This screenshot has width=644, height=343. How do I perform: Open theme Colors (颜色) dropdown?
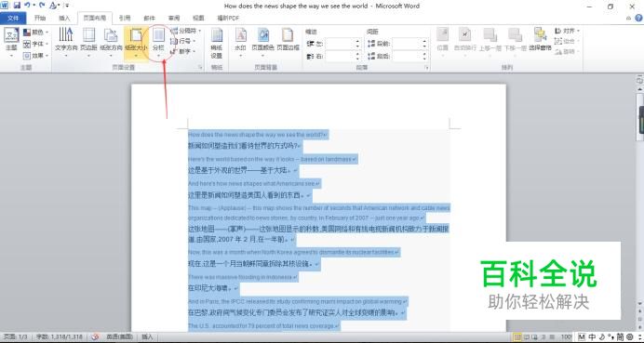35,32
